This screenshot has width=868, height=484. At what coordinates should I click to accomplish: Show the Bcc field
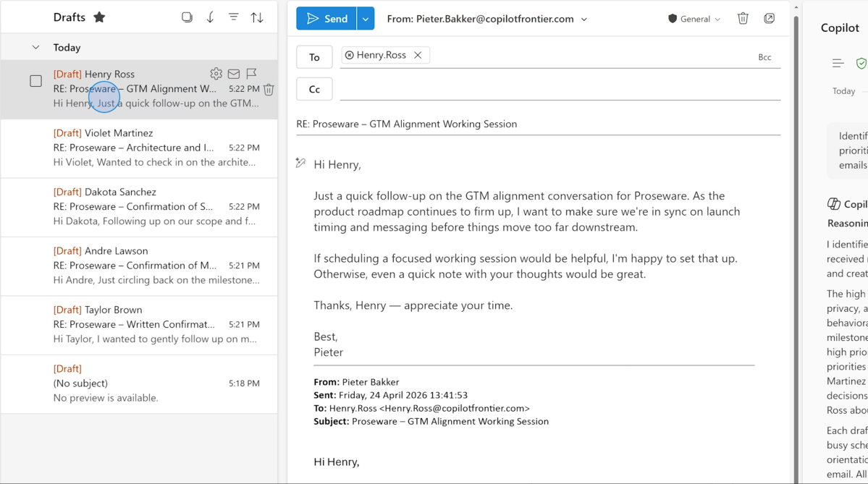pyautogui.click(x=764, y=56)
